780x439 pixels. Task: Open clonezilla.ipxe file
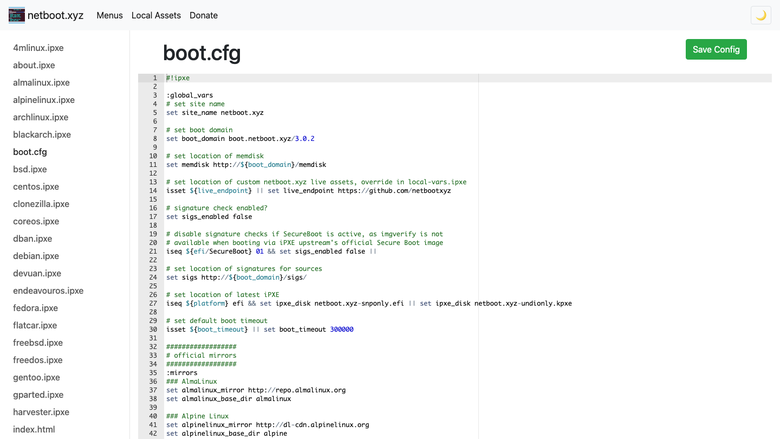pos(41,204)
